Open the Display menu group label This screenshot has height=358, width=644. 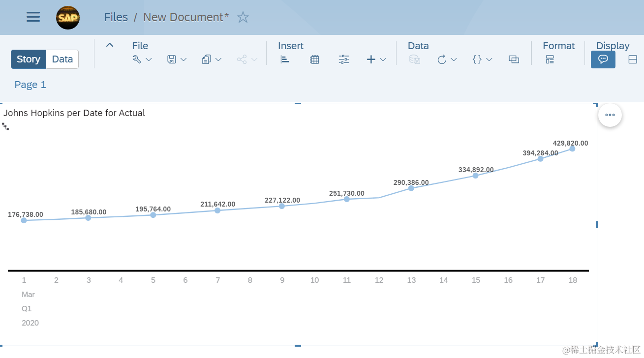coord(613,46)
